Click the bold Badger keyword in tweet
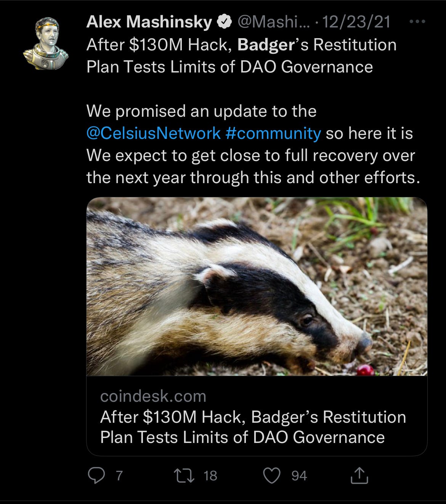The image size is (446, 504). (x=266, y=45)
